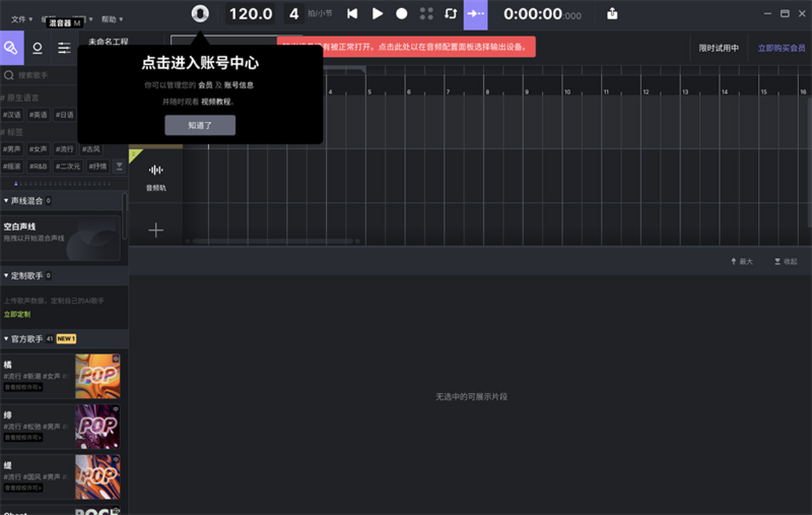
Task: Select the singer library microphone tab icon
Action: tap(12, 48)
